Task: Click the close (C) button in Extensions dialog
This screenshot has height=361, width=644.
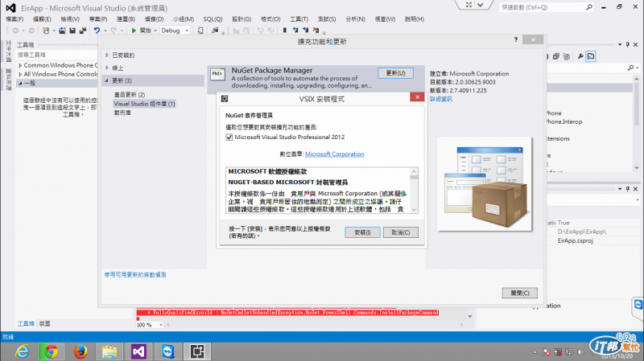Action: click(x=519, y=293)
